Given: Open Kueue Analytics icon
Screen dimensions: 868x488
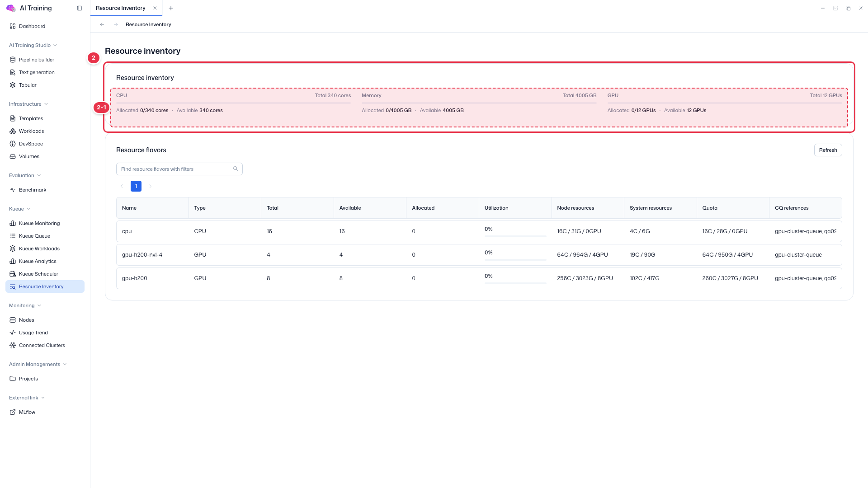Looking at the screenshot, I should (x=13, y=261).
